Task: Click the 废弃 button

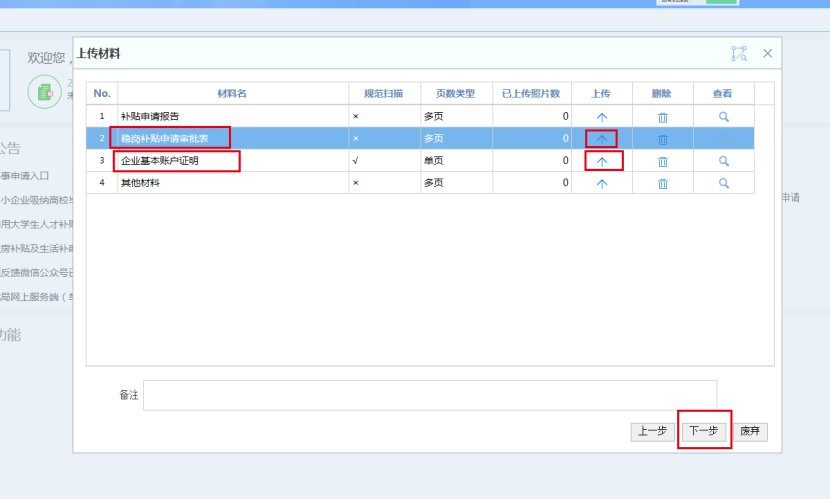Action: [x=750, y=431]
